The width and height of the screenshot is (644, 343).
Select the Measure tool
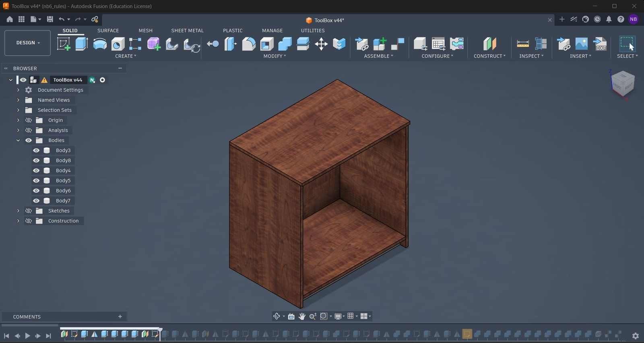(522, 44)
